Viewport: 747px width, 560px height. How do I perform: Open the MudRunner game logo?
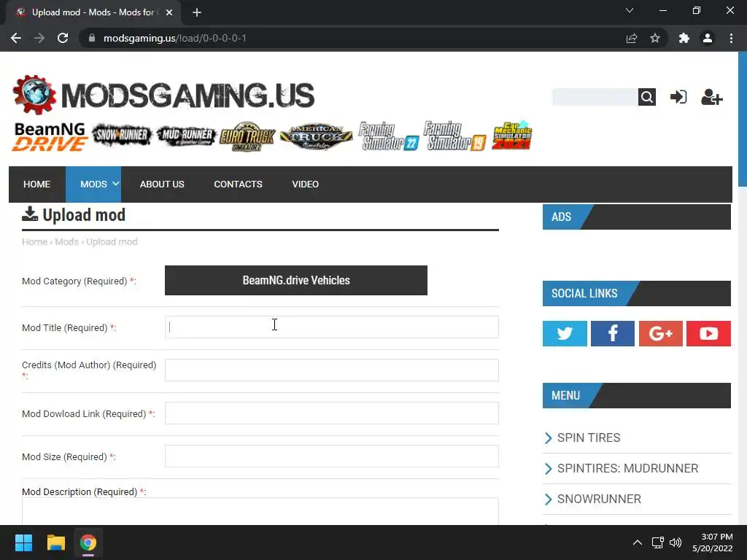coord(186,136)
